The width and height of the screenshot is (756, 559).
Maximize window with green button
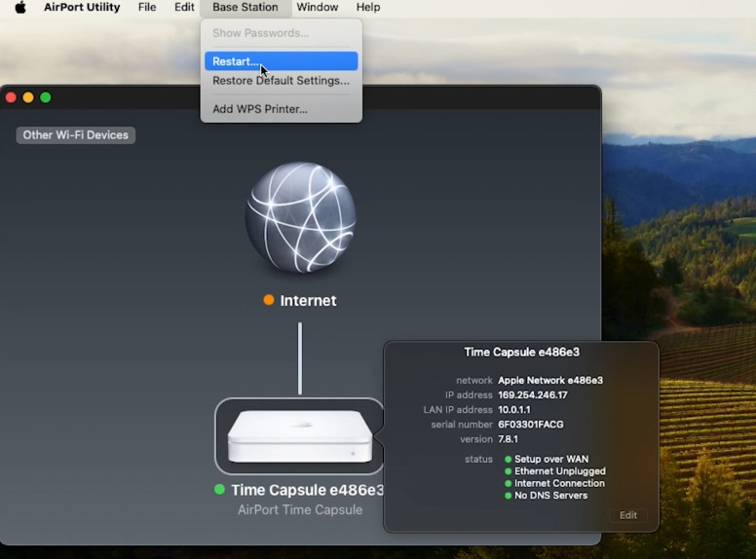pyautogui.click(x=46, y=97)
